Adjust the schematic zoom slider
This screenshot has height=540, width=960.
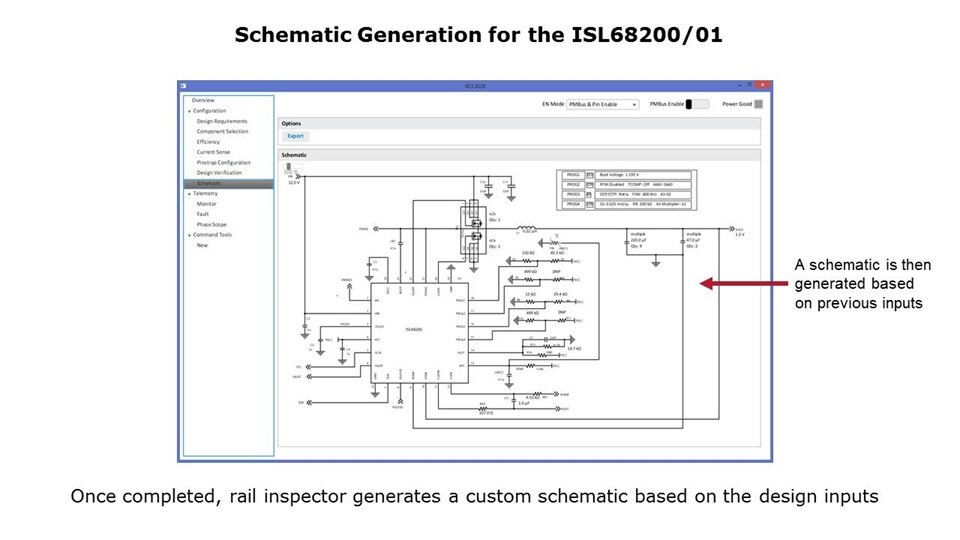click(288, 167)
